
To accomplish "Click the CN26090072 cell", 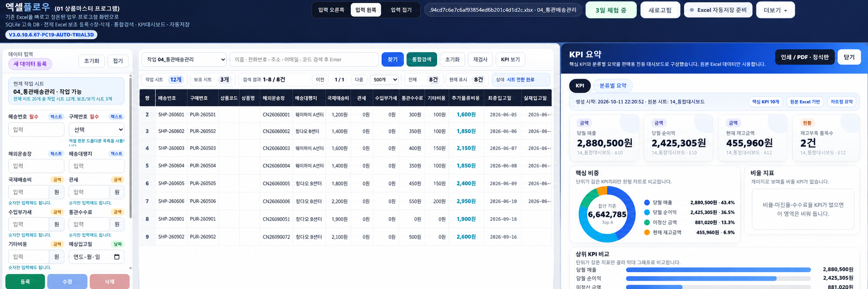I will tap(276, 237).
